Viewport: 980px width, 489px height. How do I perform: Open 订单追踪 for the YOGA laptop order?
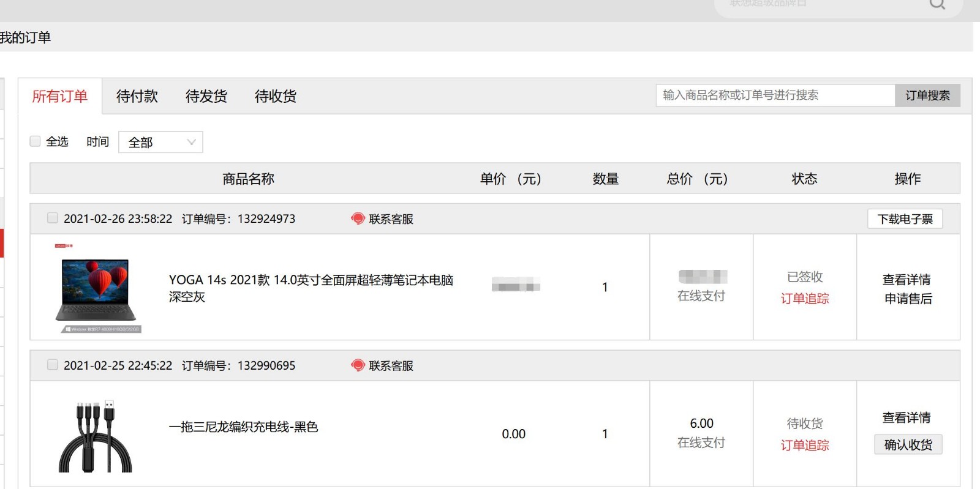tap(805, 299)
